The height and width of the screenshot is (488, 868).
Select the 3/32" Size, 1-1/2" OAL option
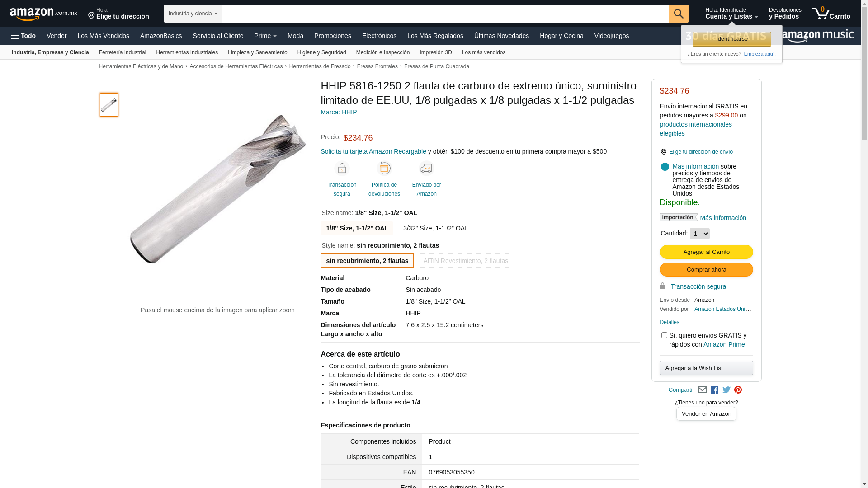click(435, 228)
